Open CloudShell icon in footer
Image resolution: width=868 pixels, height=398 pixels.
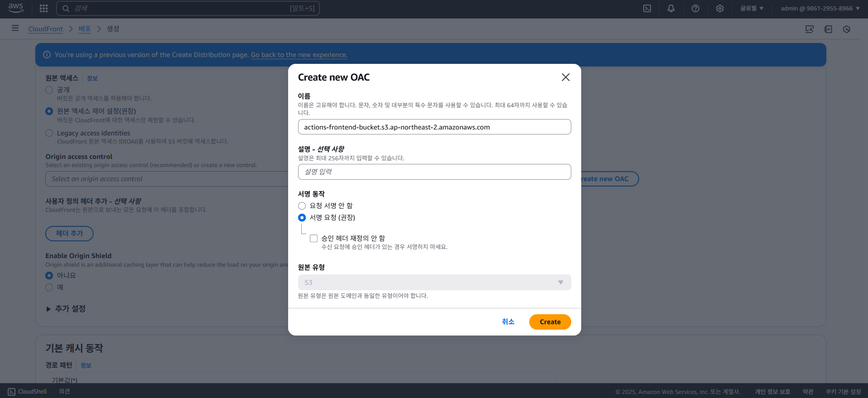tap(12, 392)
